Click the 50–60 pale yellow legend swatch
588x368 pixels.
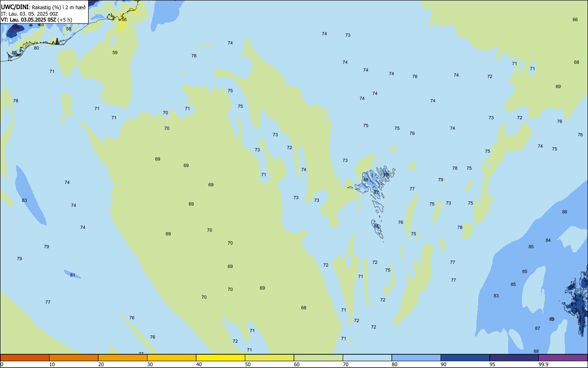(270, 357)
